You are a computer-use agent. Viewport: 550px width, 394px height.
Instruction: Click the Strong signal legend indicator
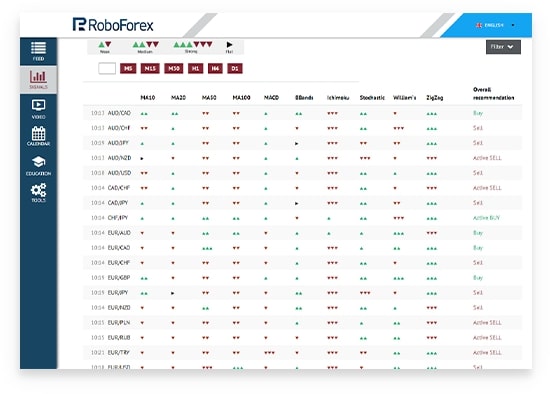(x=193, y=47)
